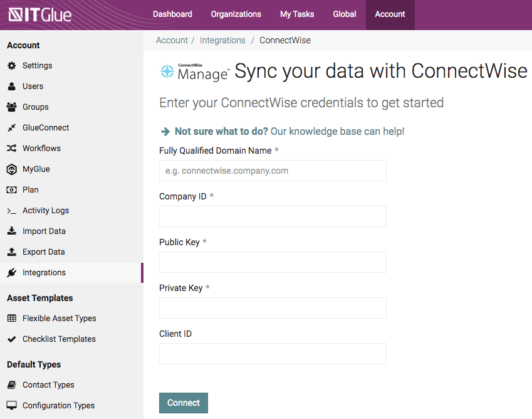The image size is (532, 419).
Task: Click the Integrations plug icon
Action: pos(12,272)
